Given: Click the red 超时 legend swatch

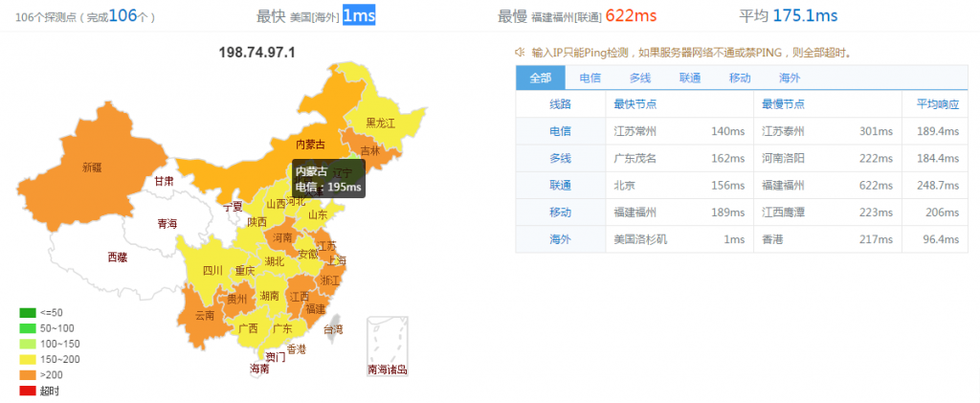Looking at the screenshot, I should coord(27,390).
